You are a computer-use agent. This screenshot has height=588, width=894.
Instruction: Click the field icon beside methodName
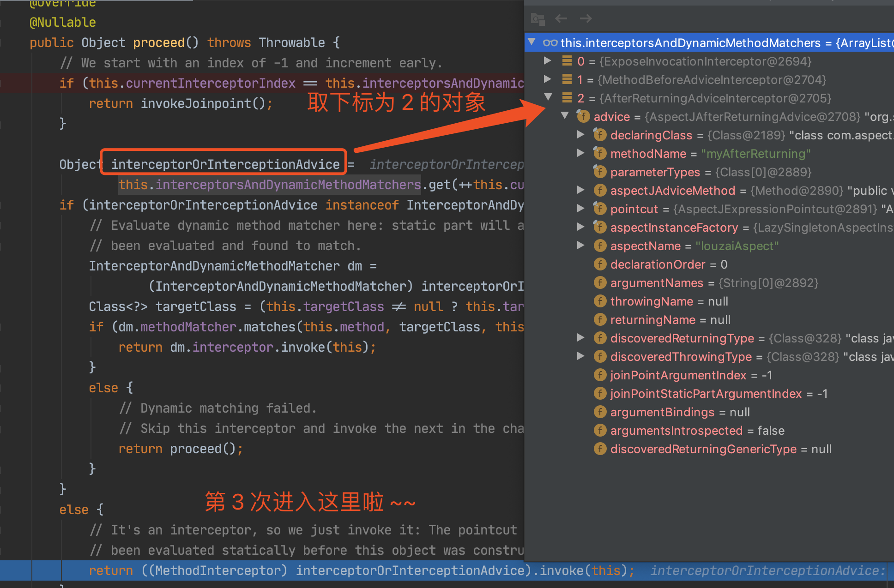pos(600,153)
